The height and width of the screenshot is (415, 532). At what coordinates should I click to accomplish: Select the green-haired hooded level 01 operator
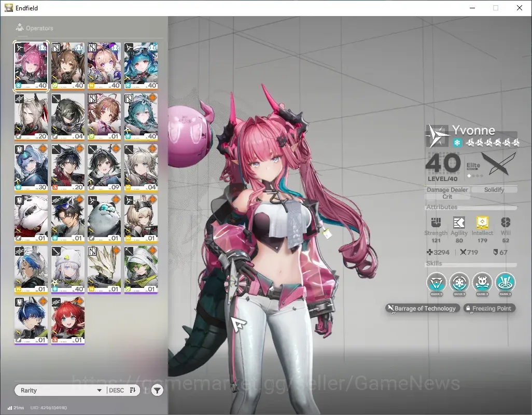[141, 270]
